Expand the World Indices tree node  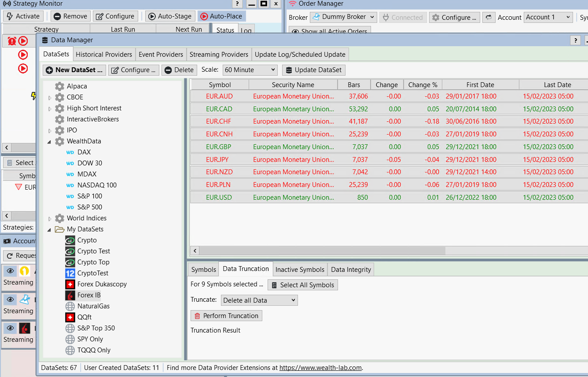point(50,219)
